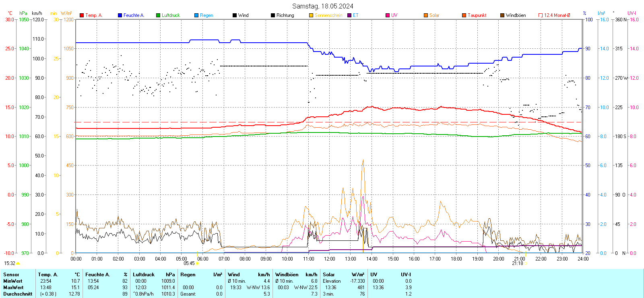Click the Durchschnitt row label
This screenshot has height=298, width=644.
point(18,294)
